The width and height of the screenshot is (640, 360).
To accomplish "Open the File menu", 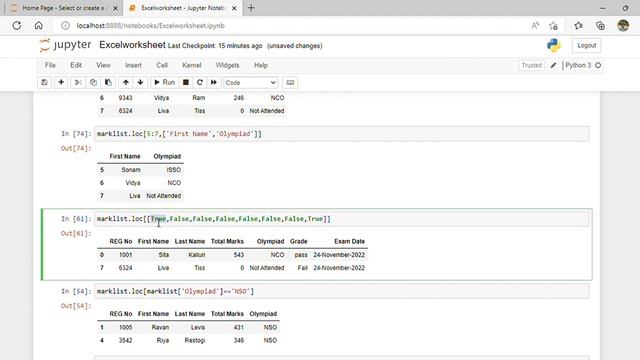I will point(50,65).
